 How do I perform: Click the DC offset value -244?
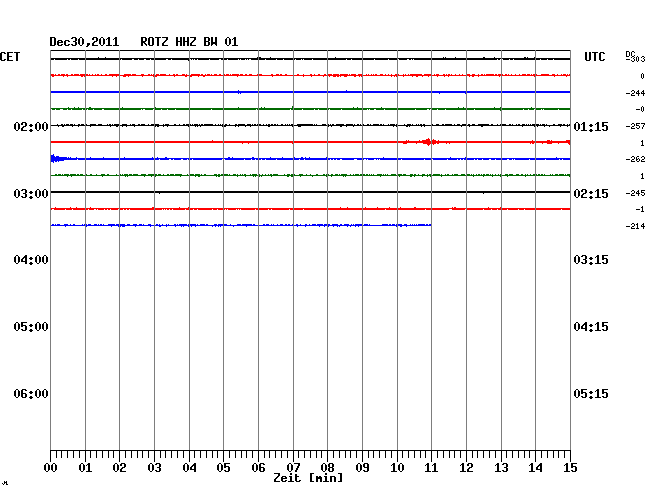click(635, 93)
